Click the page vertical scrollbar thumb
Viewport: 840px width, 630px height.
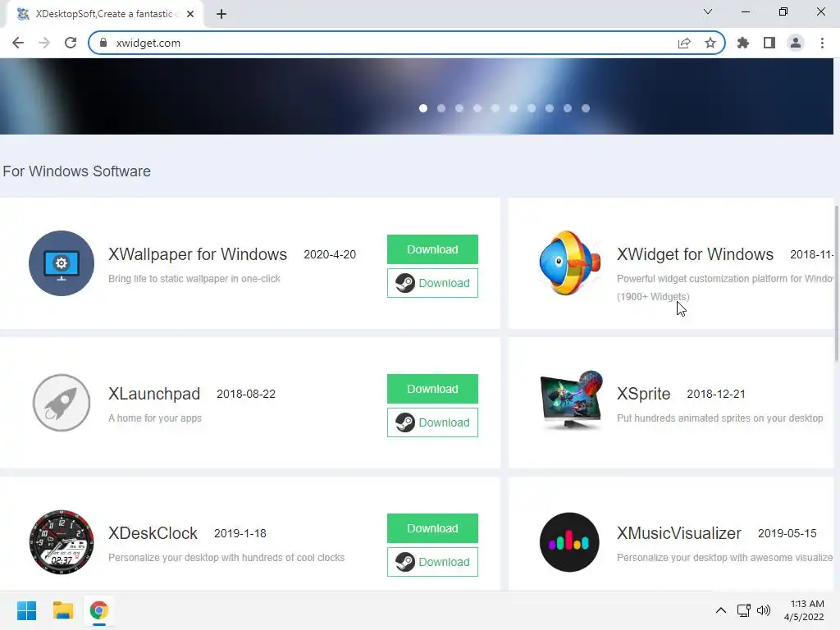pos(836,284)
